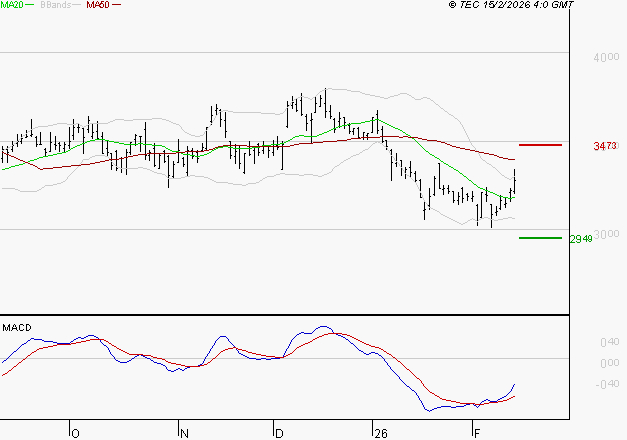Image resolution: width=627 pixels, height=440 pixels.
Task: Click the N month marker on time axis
Action: pos(184,433)
